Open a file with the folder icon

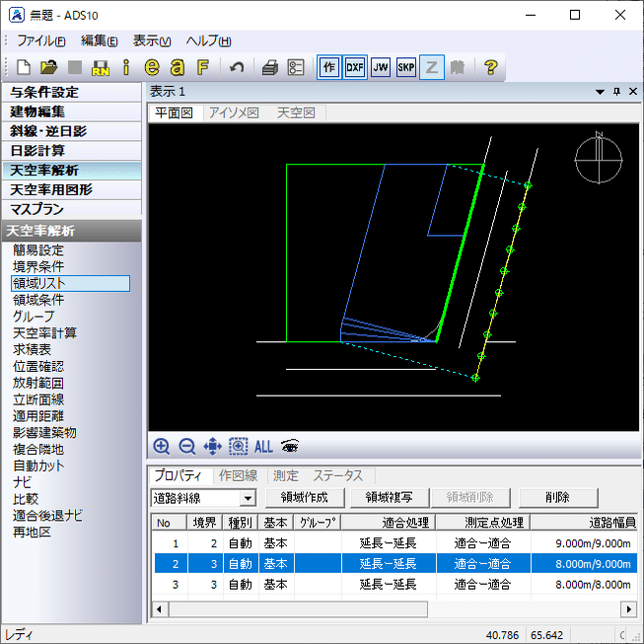tap(49, 67)
